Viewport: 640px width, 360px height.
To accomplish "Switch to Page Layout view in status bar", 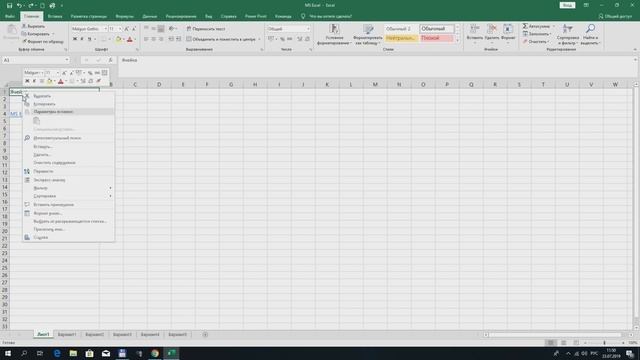I will [x=563, y=343].
